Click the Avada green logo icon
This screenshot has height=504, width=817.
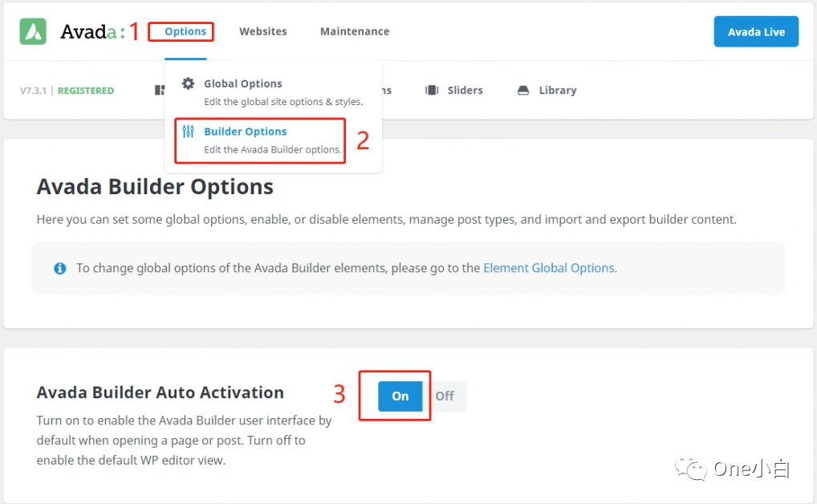(x=33, y=31)
